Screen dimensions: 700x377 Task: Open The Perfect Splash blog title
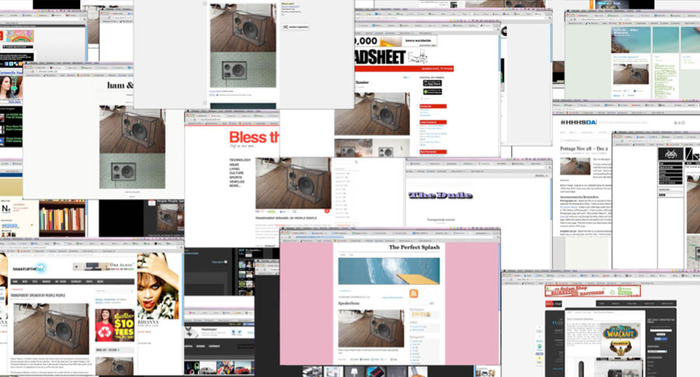tap(414, 247)
